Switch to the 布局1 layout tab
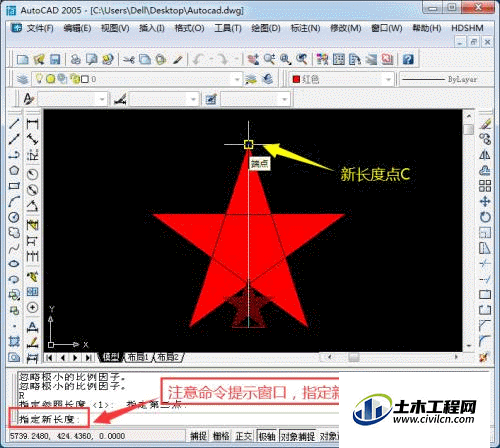500x448 pixels. [x=138, y=357]
